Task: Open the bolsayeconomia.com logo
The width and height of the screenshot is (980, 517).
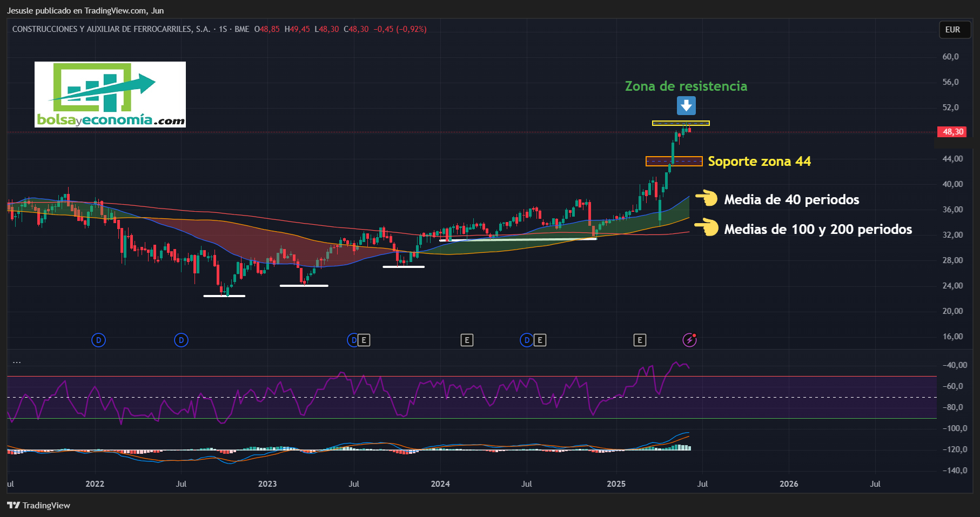Action: pos(110,95)
